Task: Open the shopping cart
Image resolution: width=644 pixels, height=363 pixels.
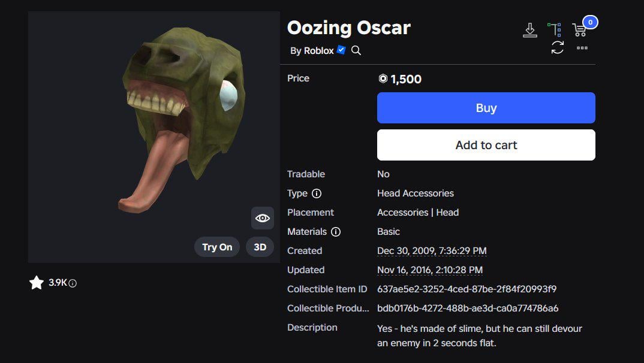Action: click(579, 29)
